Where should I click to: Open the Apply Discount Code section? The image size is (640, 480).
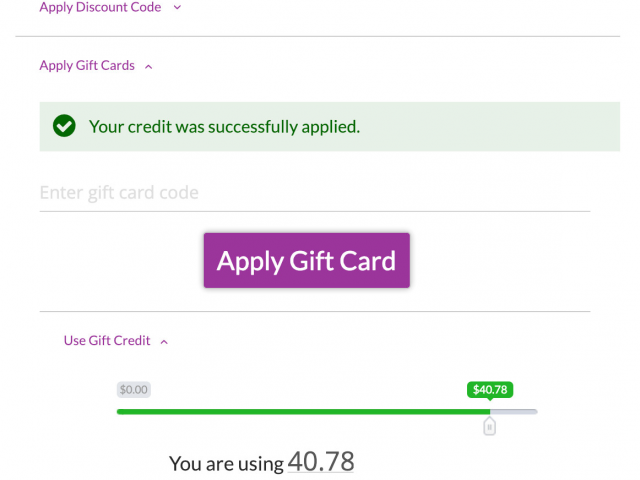100,7
